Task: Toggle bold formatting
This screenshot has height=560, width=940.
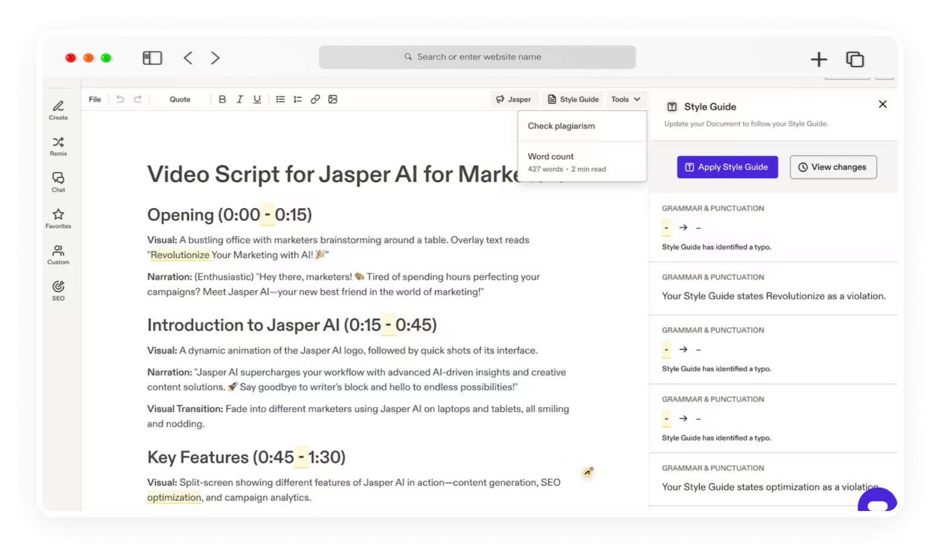Action: 222,99
